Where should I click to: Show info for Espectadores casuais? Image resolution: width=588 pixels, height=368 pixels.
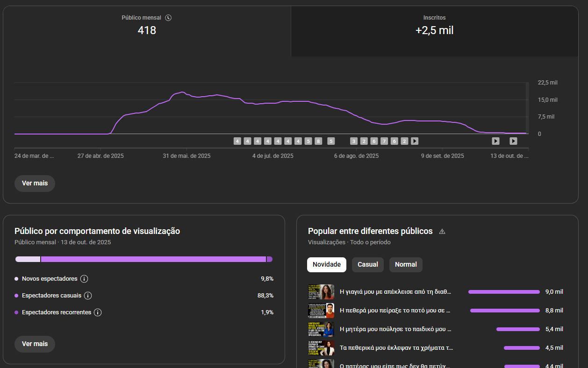point(88,296)
